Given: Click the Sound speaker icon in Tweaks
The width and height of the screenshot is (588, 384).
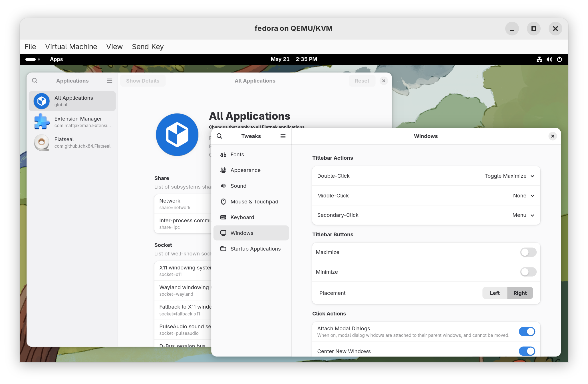Looking at the screenshot, I should tap(223, 186).
